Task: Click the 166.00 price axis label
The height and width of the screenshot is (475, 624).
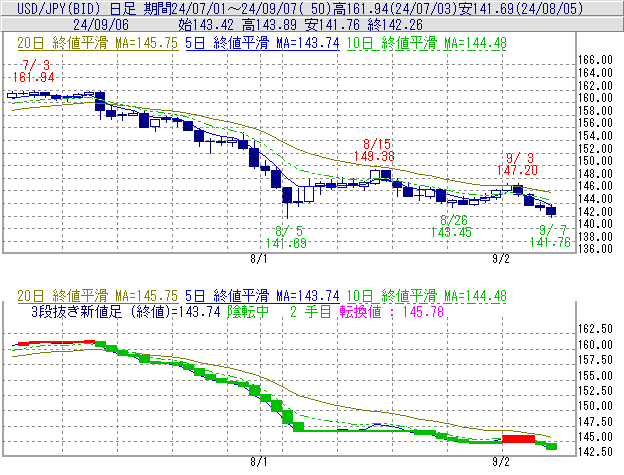Action: [x=595, y=60]
